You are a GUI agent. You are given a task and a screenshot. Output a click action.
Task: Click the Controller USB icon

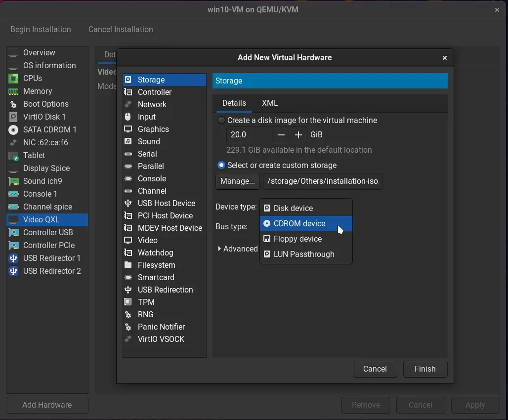[x=13, y=233]
